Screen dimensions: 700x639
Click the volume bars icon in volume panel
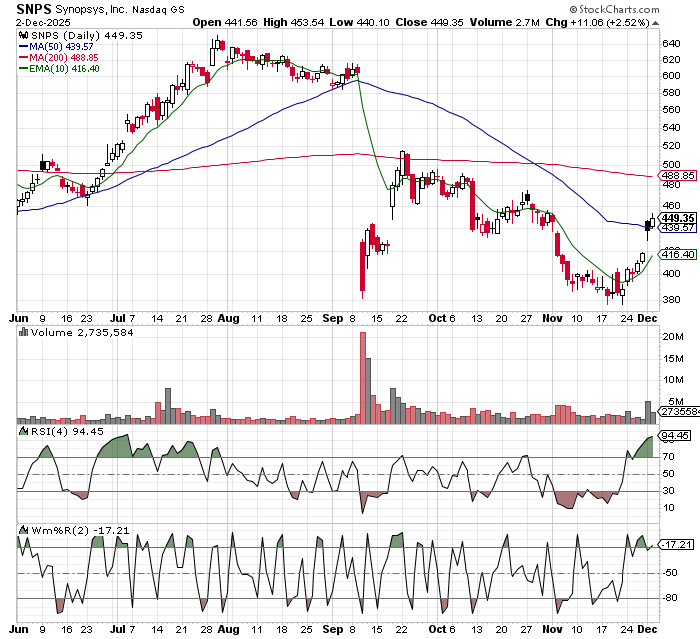point(23,332)
